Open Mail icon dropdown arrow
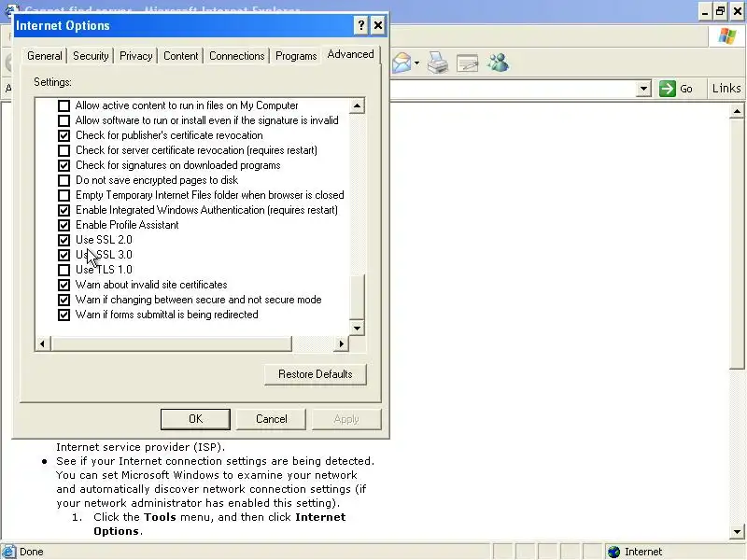This screenshot has width=747, height=560. pos(416,63)
